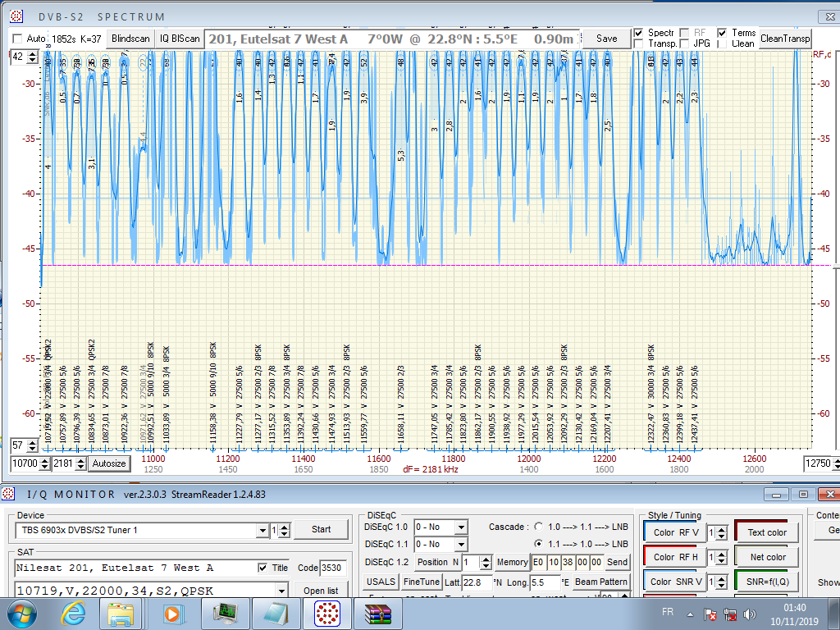Open the Notepad-style taskbar icon
Screen dimensions: 840x630
coord(275,613)
